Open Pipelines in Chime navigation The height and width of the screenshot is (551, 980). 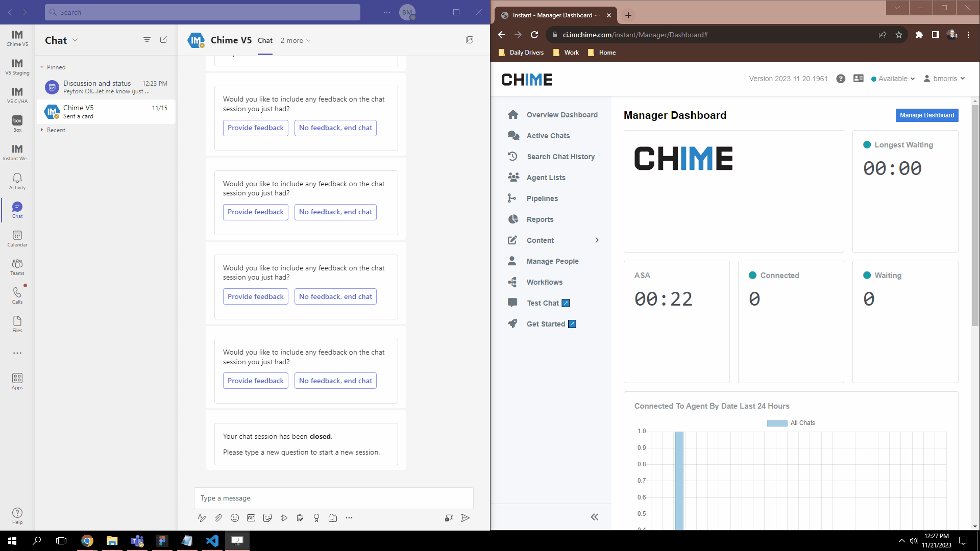pyautogui.click(x=542, y=198)
